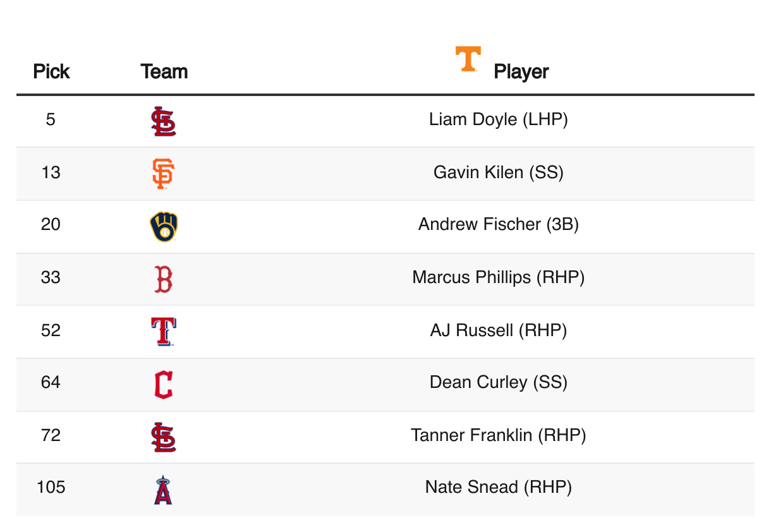Open Gavin Kilen (SS) player name
Image resolution: width=771 pixels, height=532 pixels.
pos(498,172)
